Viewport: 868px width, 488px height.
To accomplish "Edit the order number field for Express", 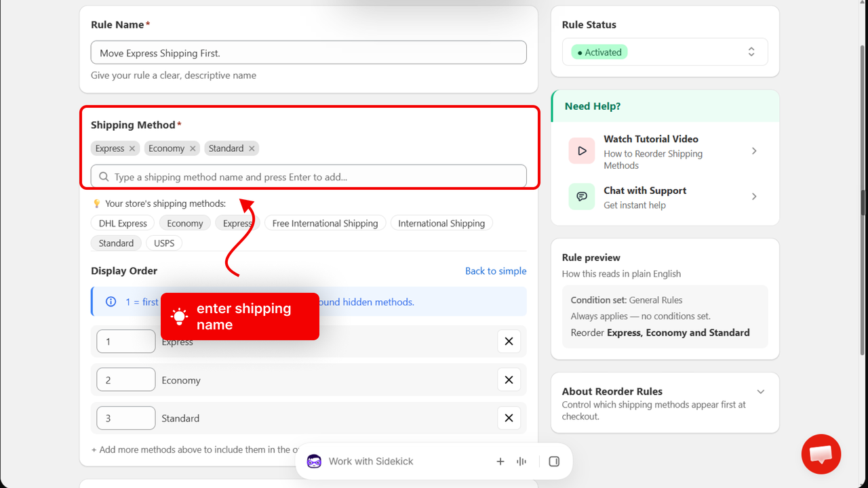I will [126, 342].
